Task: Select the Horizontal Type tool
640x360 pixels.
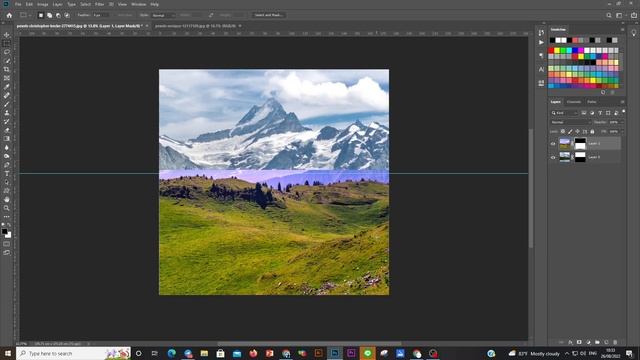Action: pyautogui.click(x=7, y=173)
